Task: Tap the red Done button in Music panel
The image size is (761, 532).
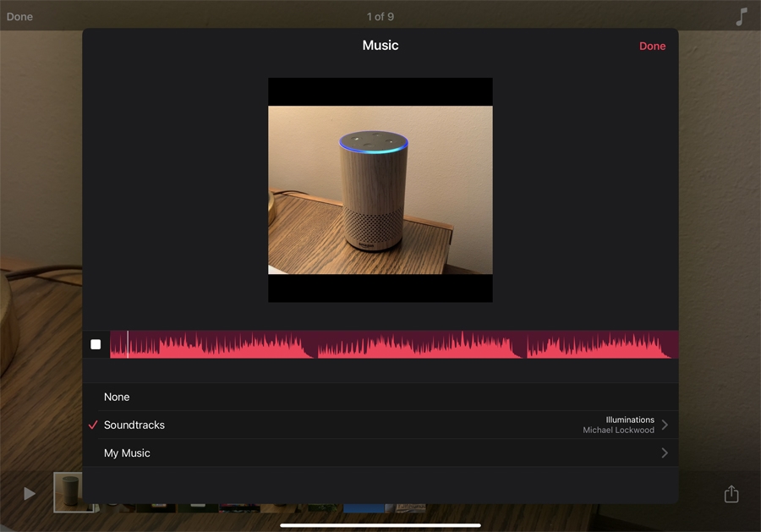Action: 652,47
